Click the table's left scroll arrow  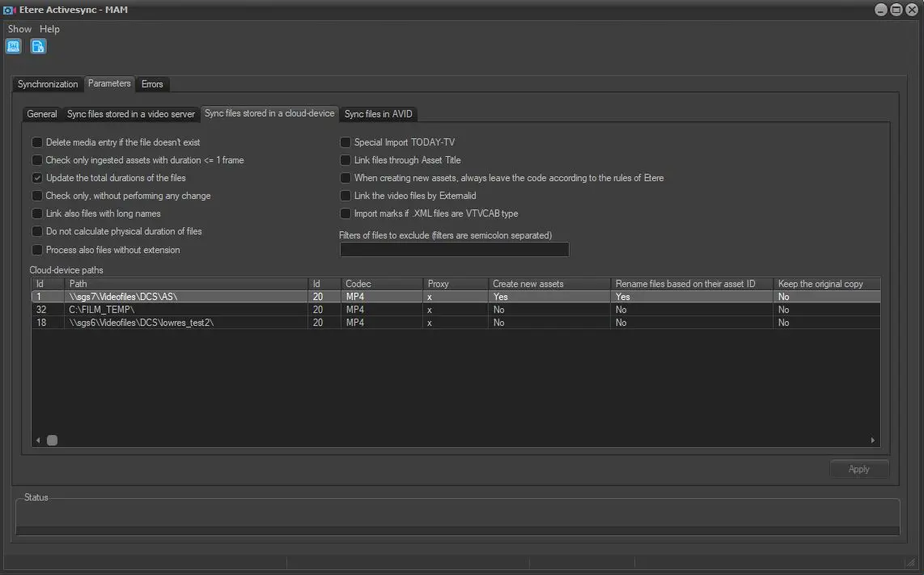pos(38,440)
